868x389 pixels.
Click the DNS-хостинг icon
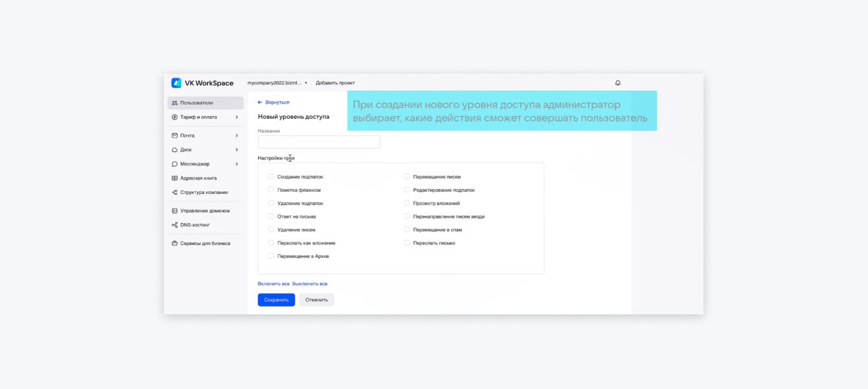[x=174, y=225]
